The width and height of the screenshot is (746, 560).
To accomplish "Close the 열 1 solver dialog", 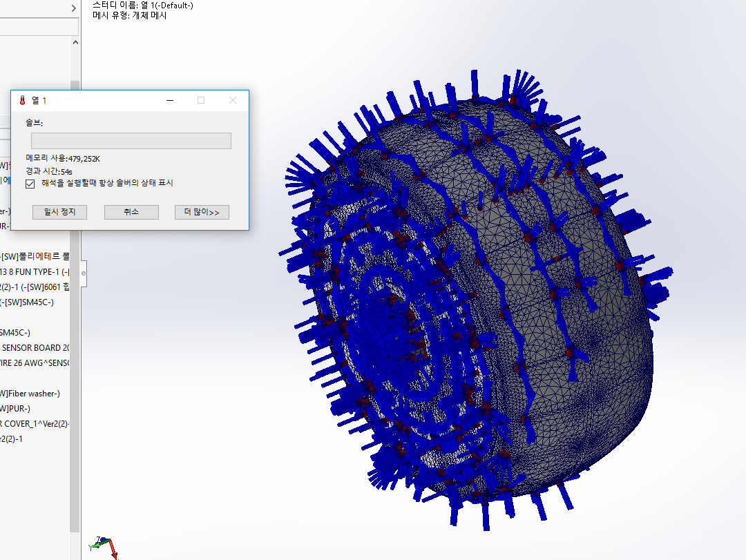I will click(233, 100).
